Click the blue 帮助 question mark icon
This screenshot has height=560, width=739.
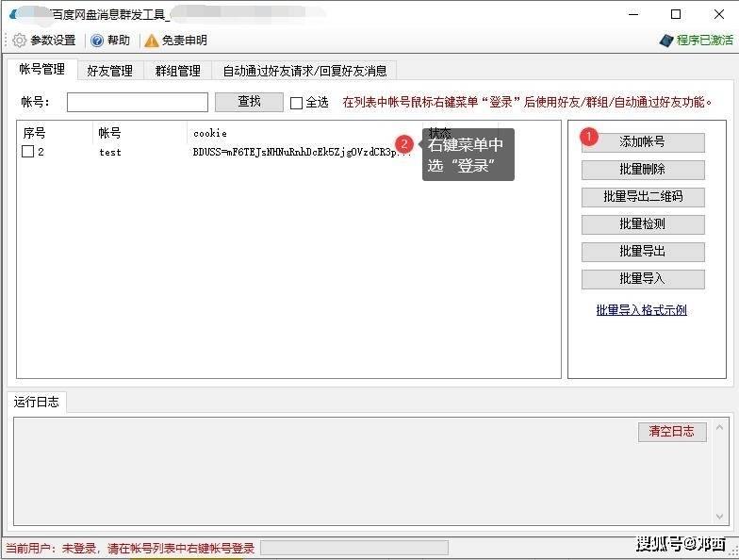[96, 41]
